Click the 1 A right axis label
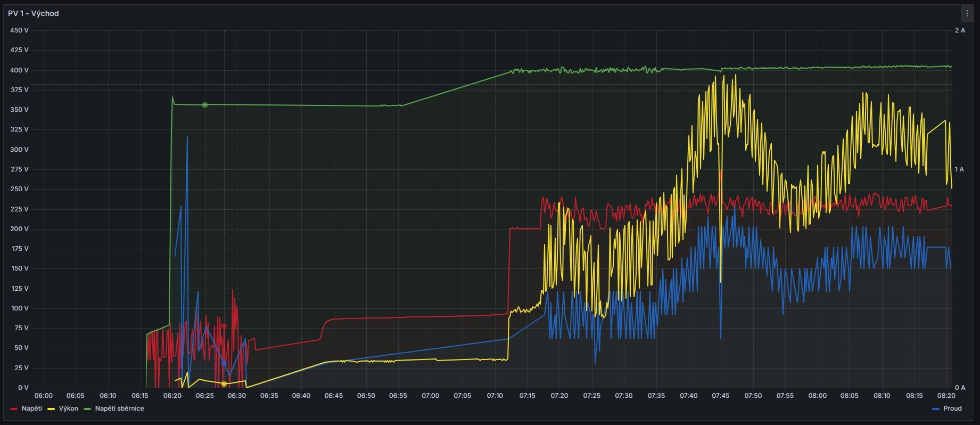 [959, 169]
